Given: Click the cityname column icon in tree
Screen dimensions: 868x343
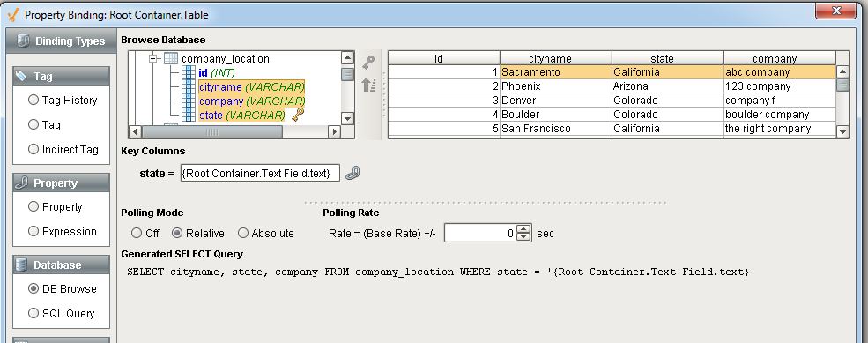Looking at the screenshot, I should click(189, 87).
